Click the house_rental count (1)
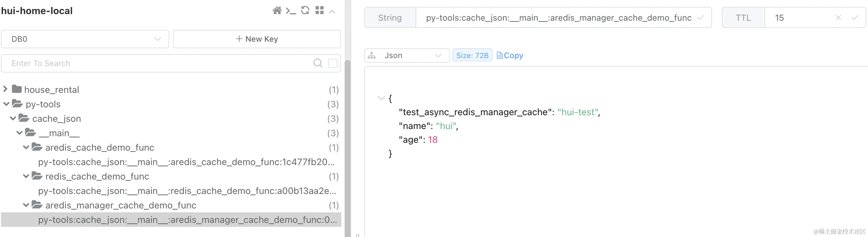Viewport: 868px width, 237px height. 333,90
